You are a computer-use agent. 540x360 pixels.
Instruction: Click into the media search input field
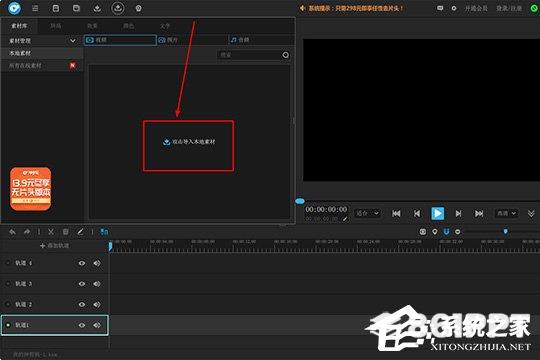coord(249,55)
